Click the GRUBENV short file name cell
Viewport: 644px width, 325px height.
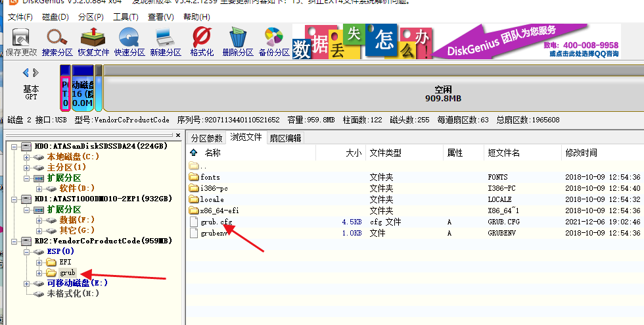(501, 233)
